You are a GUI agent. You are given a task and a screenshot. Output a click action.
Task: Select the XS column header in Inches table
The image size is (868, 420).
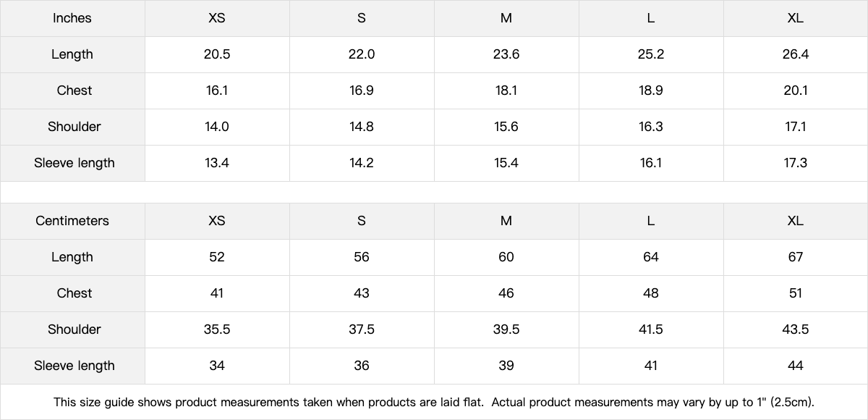click(217, 18)
